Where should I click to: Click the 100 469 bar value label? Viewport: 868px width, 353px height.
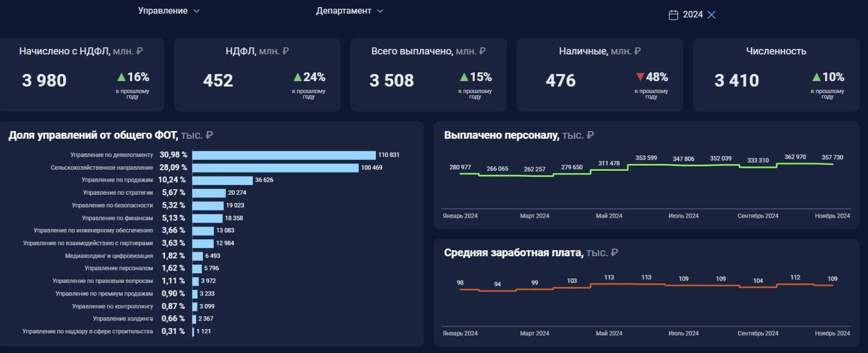click(x=372, y=168)
